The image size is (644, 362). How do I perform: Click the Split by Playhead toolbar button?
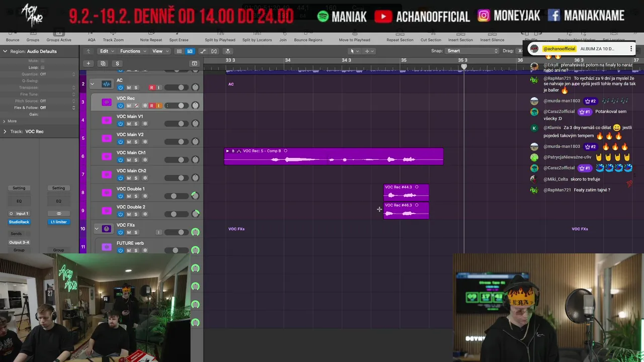coord(220,37)
